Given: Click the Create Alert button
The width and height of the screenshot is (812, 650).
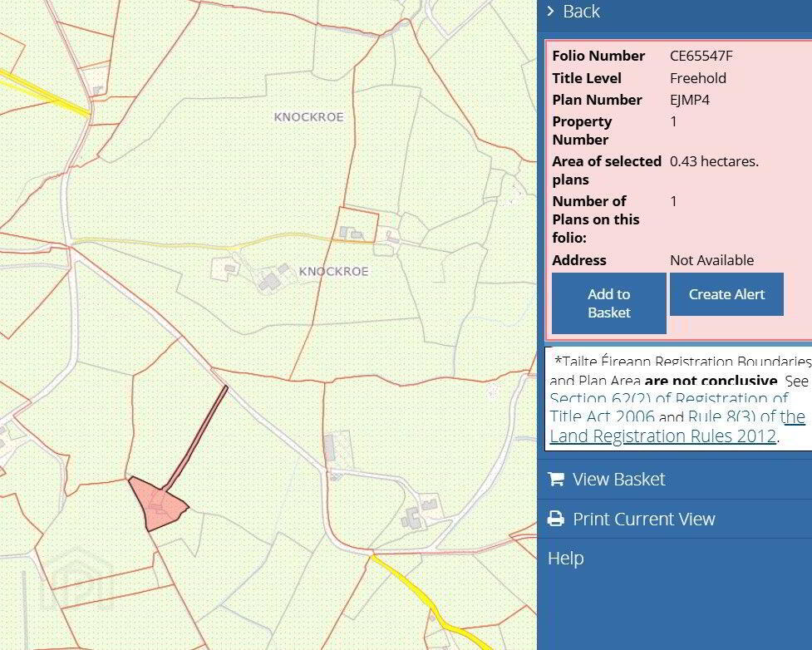Looking at the screenshot, I should click(x=726, y=294).
